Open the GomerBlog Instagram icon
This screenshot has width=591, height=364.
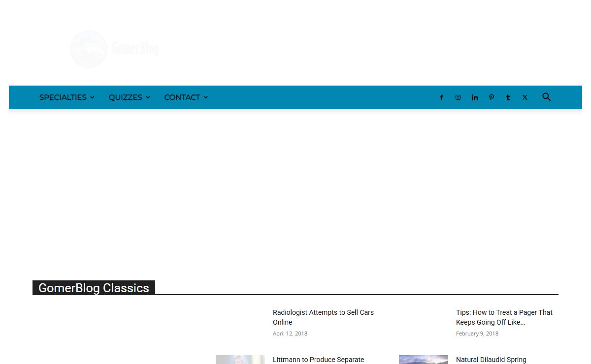458,97
